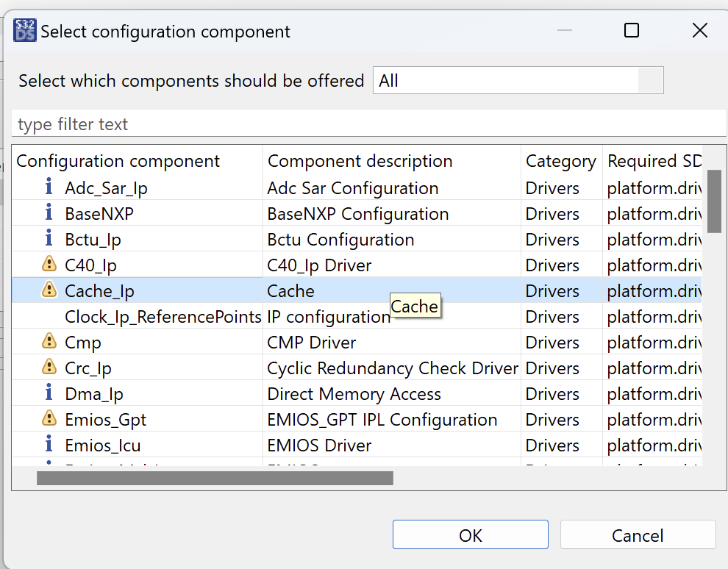Sort by Component description column header

(x=360, y=161)
